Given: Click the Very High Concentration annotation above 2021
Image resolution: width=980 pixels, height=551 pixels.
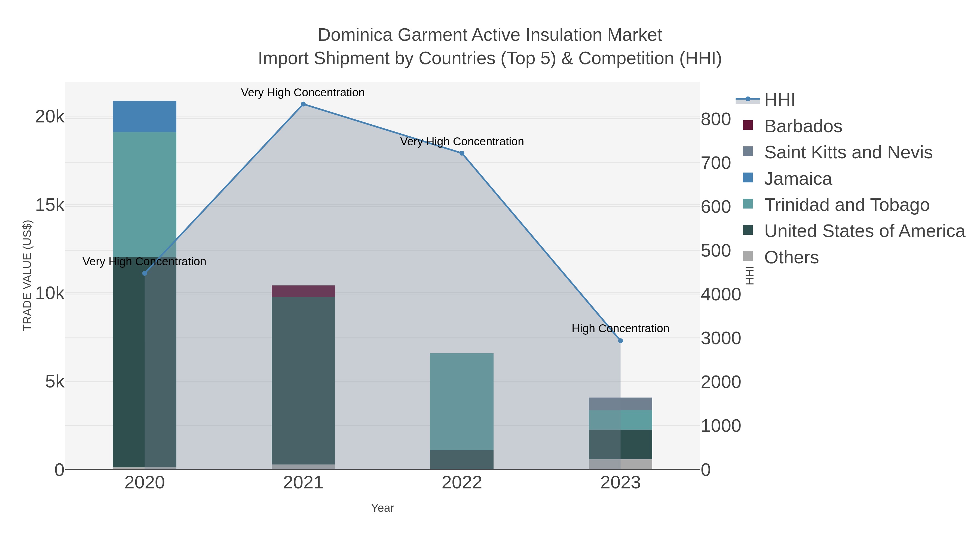Looking at the screenshot, I should pos(303,93).
